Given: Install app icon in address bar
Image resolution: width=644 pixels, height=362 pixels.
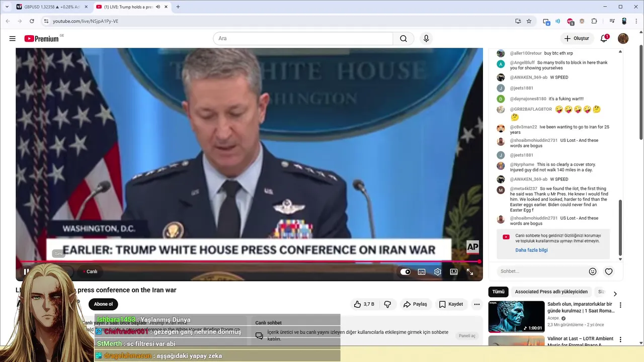Looking at the screenshot, I should pos(518,21).
